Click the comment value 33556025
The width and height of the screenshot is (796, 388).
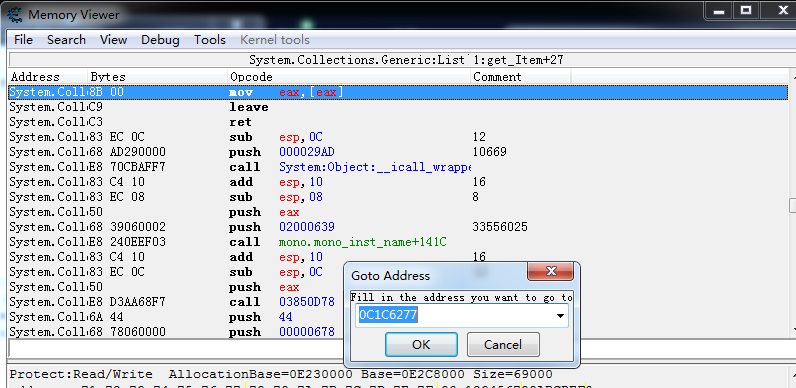click(x=500, y=227)
